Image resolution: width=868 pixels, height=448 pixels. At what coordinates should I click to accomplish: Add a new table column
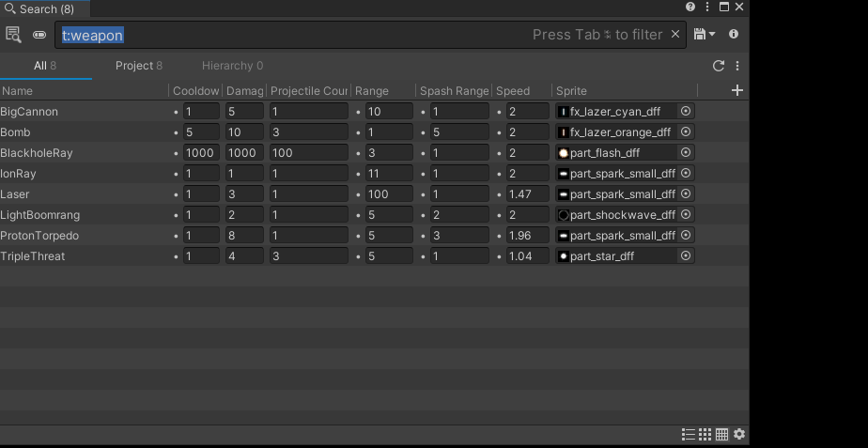pos(737,90)
